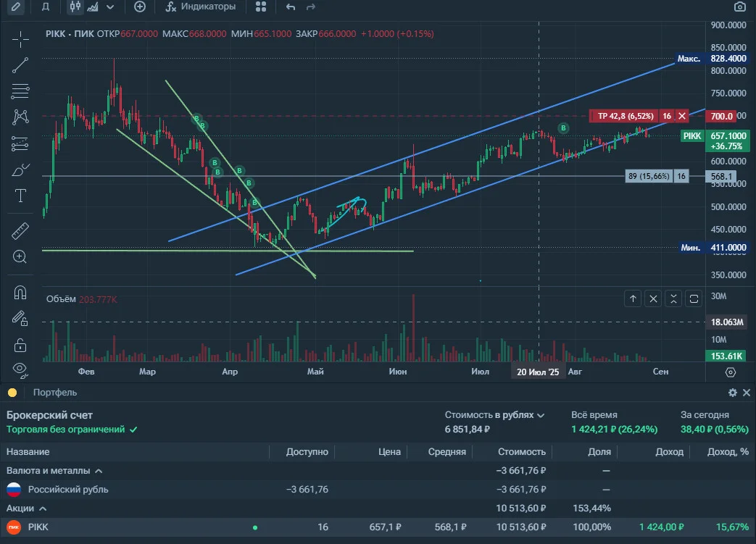Cancel the TP 42,8 order with X
Viewport: 756px width, 544px height.
pyautogui.click(x=682, y=116)
